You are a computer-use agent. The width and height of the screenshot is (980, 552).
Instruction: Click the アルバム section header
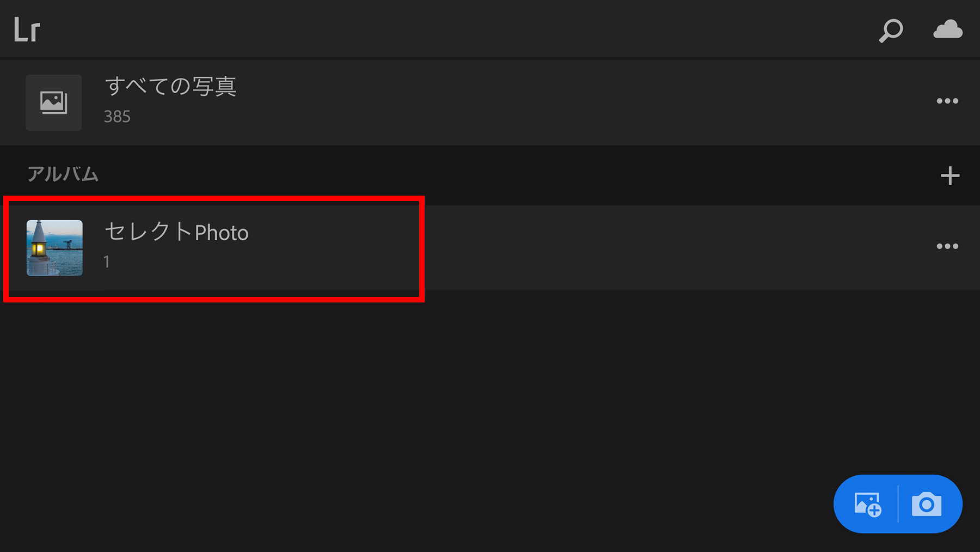tap(63, 174)
